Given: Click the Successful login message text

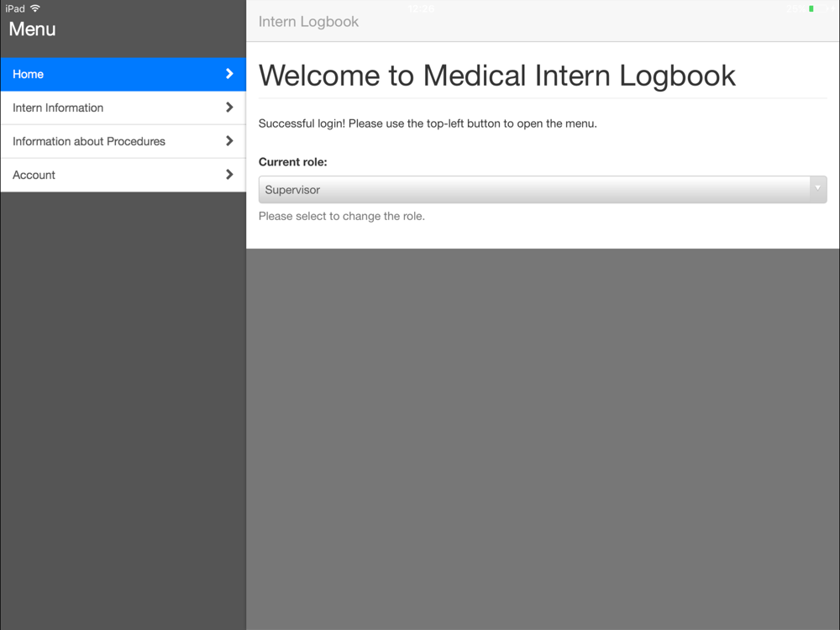Looking at the screenshot, I should click(x=428, y=123).
